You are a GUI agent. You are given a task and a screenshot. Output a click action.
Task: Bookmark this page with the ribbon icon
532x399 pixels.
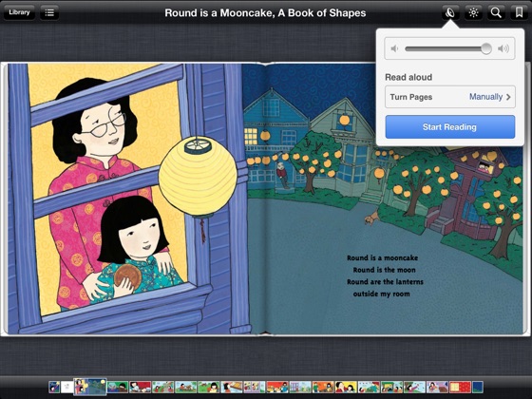tap(519, 12)
